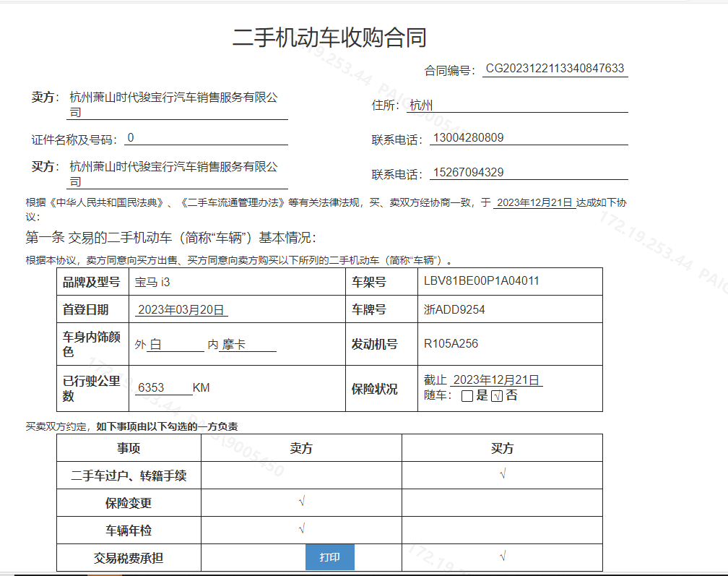The width and height of the screenshot is (728, 576).
Task: Click the company name in the 买方 field
Action: (173, 173)
